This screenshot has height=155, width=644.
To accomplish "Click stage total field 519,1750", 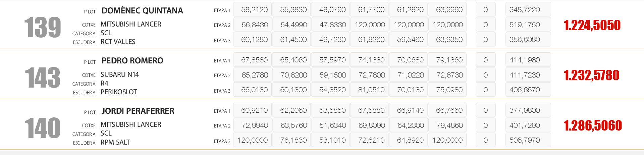I will coord(525,25).
